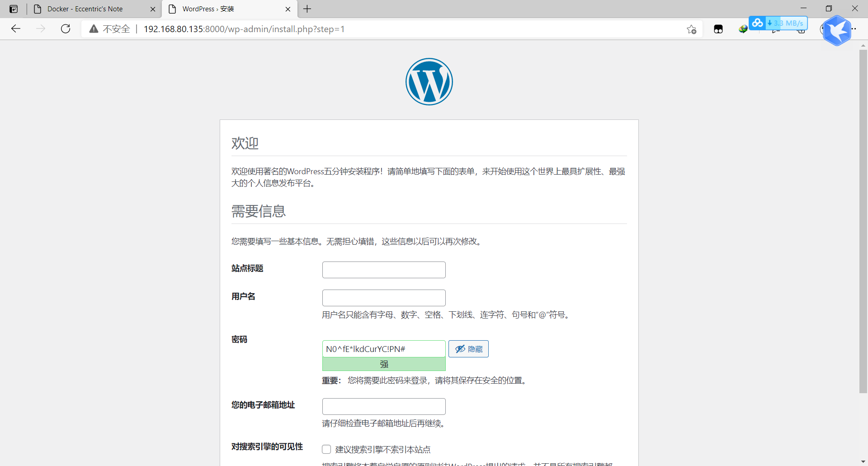Click the floating blue hummingbird icon
Image resolution: width=868 pixels, height=466 pixels.
coord(836,31)
